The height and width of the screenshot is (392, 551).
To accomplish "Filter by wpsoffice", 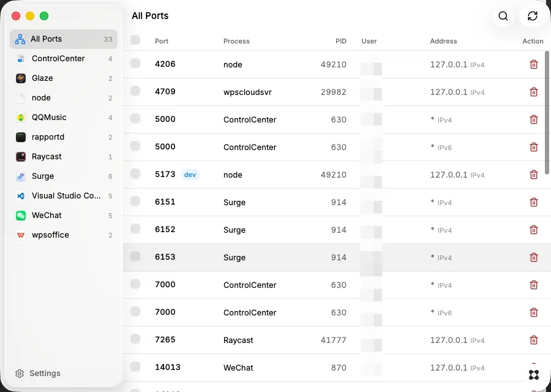I will coord(64,235).
